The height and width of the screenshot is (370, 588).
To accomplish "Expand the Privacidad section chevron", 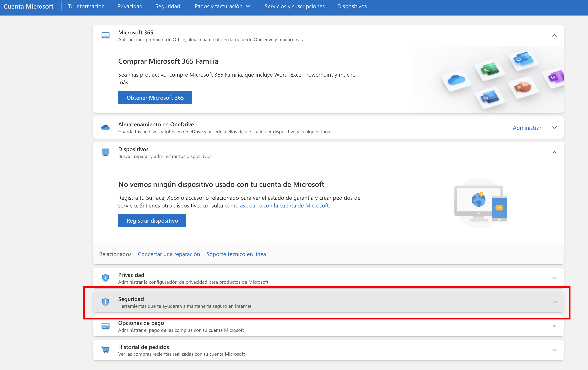I will click(554, 278).
